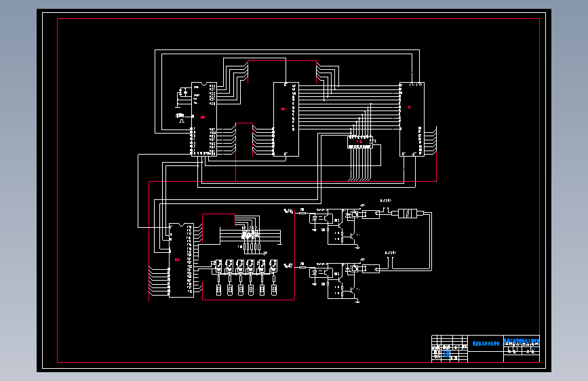The height and width of the screenshot is (381, 588).
Task: Select the red label on the bottom-left IC chip
Action: coord(178,260)
